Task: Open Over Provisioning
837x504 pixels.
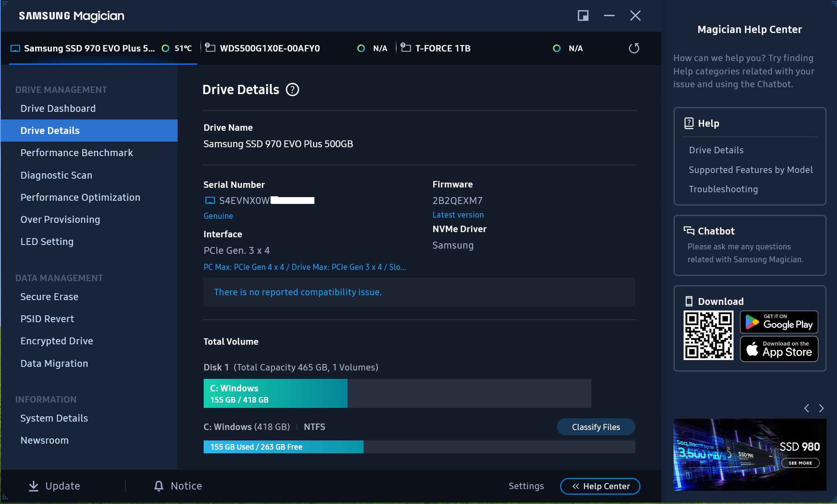Action: [x=89, y=220]
